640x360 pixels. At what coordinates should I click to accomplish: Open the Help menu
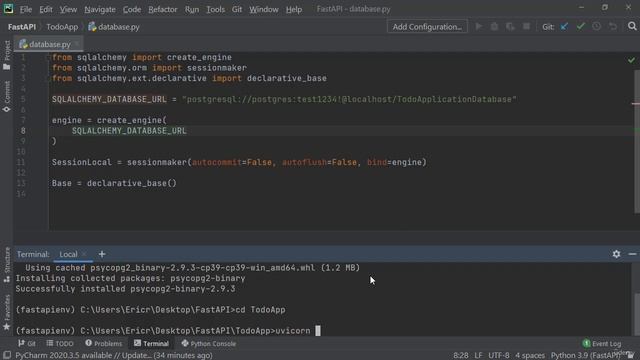(293, 9)
